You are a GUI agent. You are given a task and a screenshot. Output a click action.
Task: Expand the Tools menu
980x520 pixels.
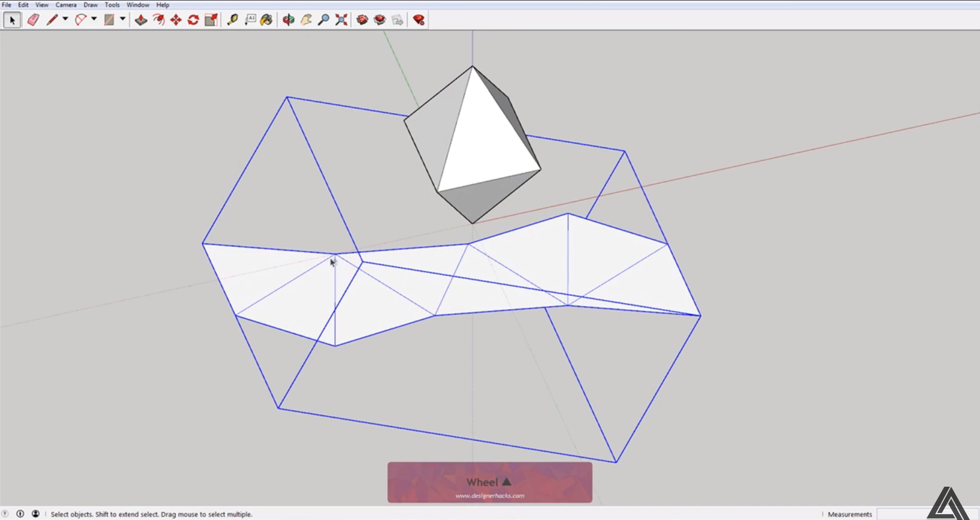pos(111,5)
